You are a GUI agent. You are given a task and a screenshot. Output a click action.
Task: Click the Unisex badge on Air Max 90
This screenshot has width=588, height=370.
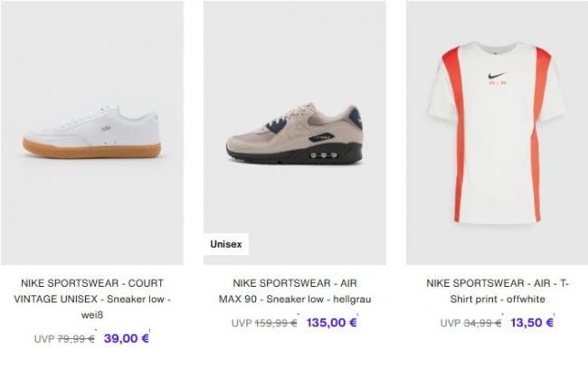click(226, 244)
